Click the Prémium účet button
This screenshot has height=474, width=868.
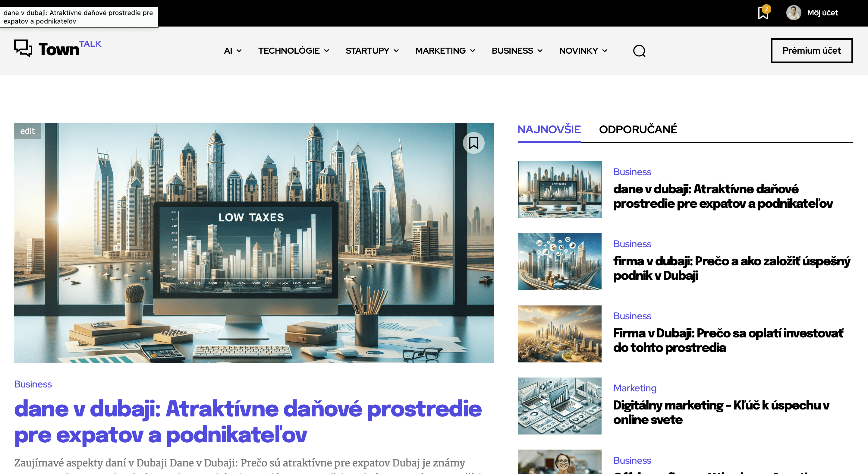(x=811, y=51)
